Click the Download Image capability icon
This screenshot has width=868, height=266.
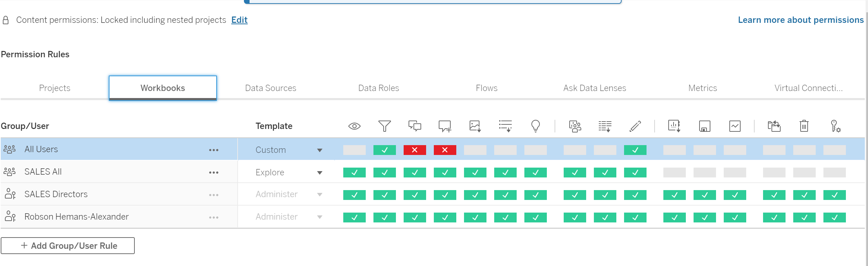(x=475, y=126)
